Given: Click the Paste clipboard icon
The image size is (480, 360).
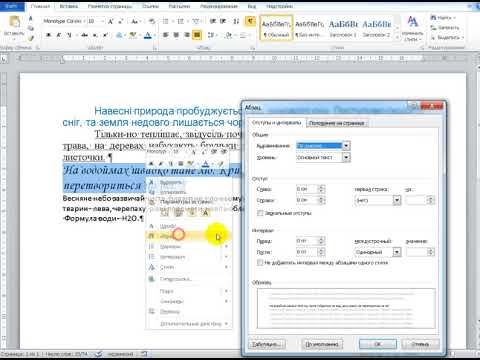Looking at the screenshot, I should pos(14,22).
